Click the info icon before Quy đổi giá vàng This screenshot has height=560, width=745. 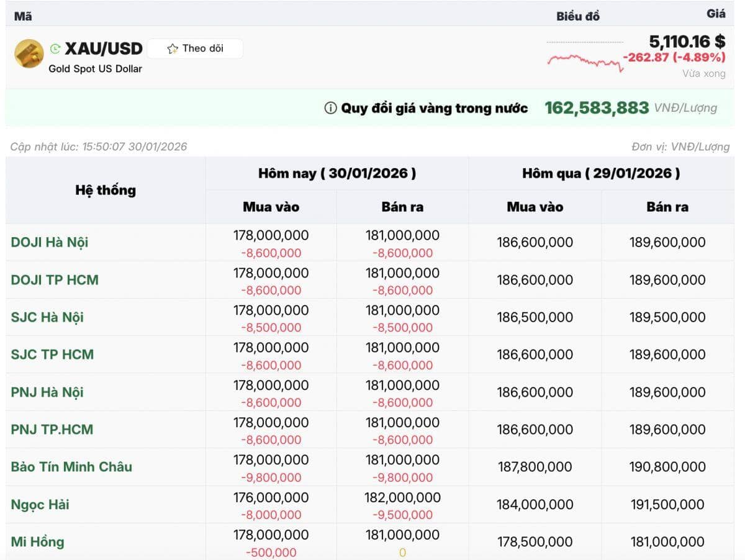pyautogui.click(x=330, y=108)
